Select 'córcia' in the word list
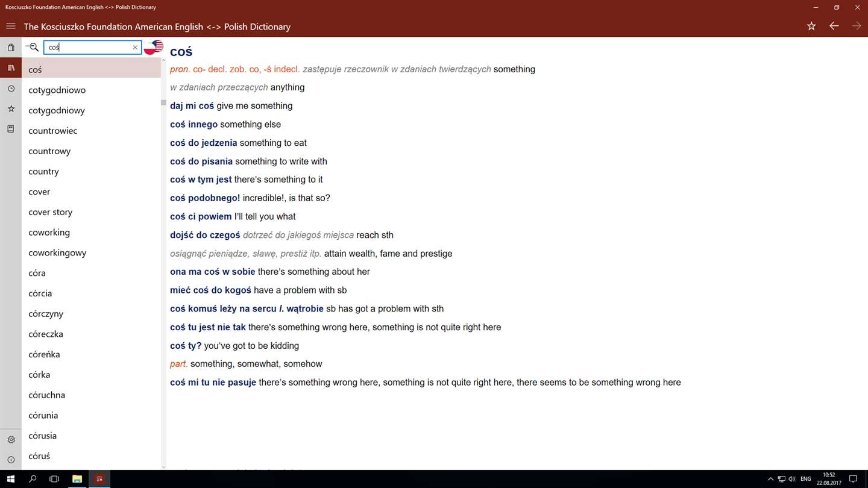The image size is (868, 488). [92, 293]
